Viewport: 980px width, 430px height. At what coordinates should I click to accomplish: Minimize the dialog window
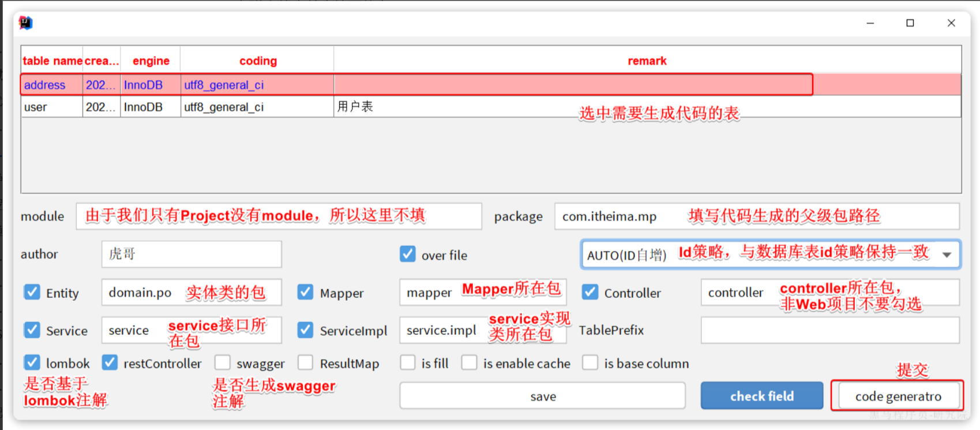tap(870, 23)
